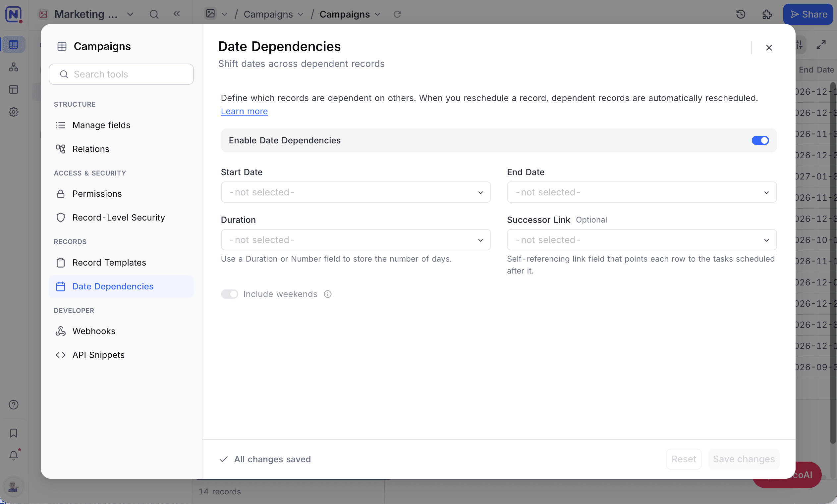Open the extensions puzzle icon
837x504 pixels.
click(767, 14)
